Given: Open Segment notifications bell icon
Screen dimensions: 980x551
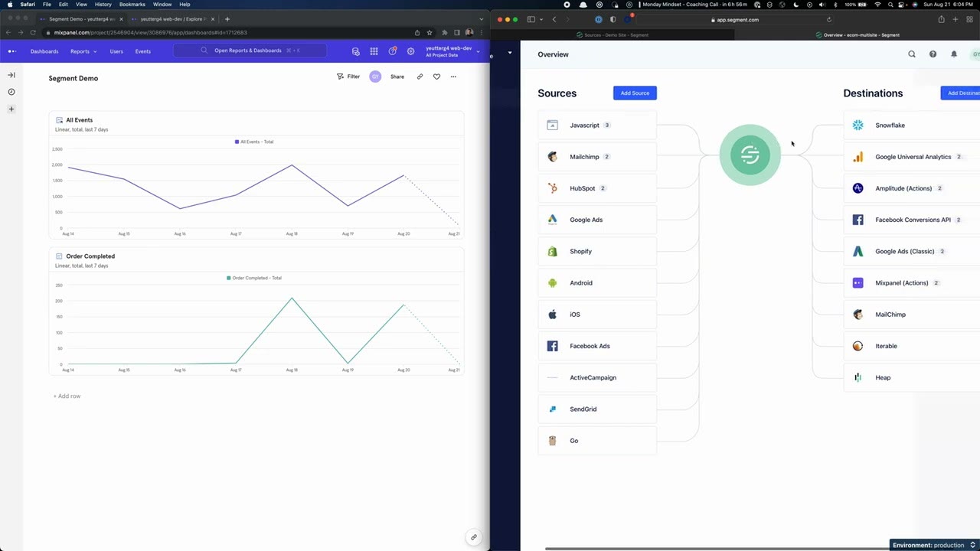Looking at the screenshot, I should 954,54.
